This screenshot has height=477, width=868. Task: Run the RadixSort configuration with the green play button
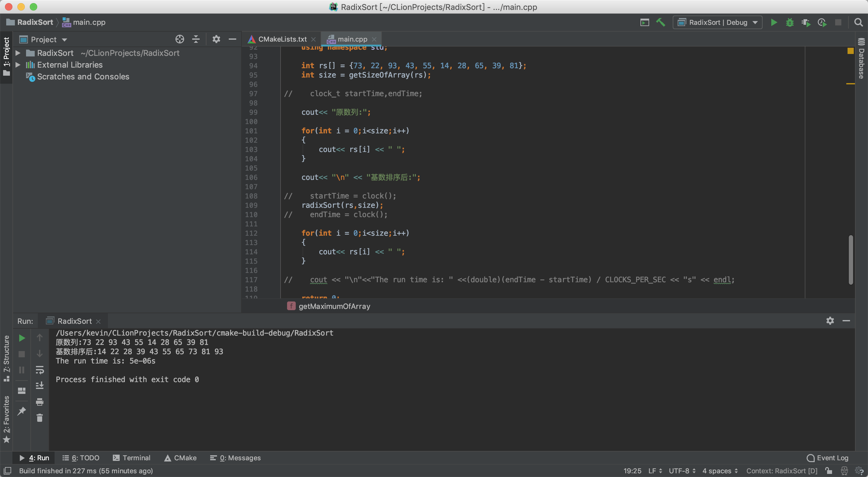774,23
